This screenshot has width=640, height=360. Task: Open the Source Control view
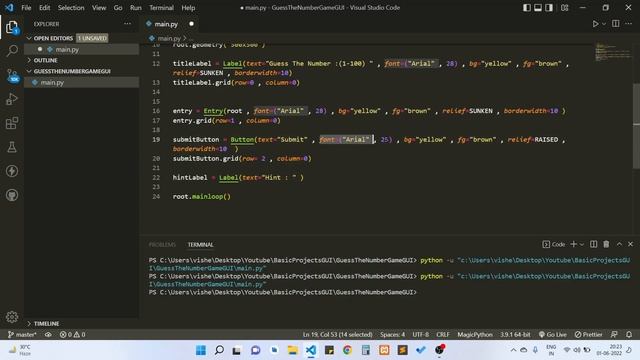coord(12,76)
